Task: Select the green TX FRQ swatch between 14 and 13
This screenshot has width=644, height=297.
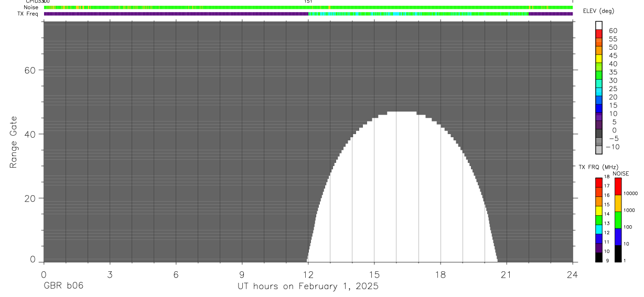Action: coord(599,220)
